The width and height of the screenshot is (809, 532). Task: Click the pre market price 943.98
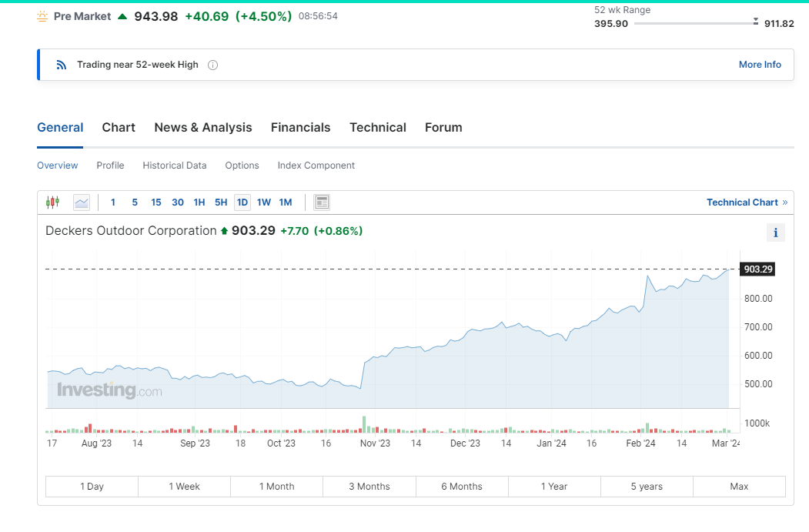pos(155,16)
